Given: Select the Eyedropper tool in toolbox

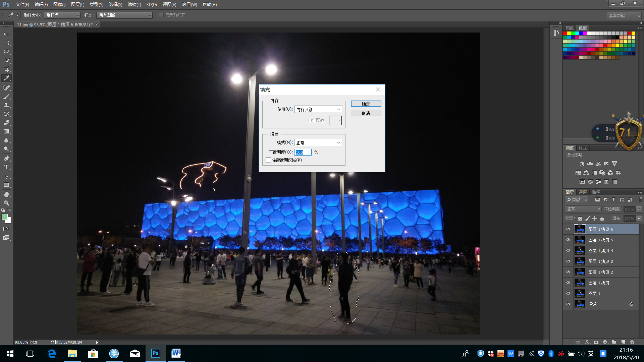Looking at the screenshot, I should tap(6, 78).
